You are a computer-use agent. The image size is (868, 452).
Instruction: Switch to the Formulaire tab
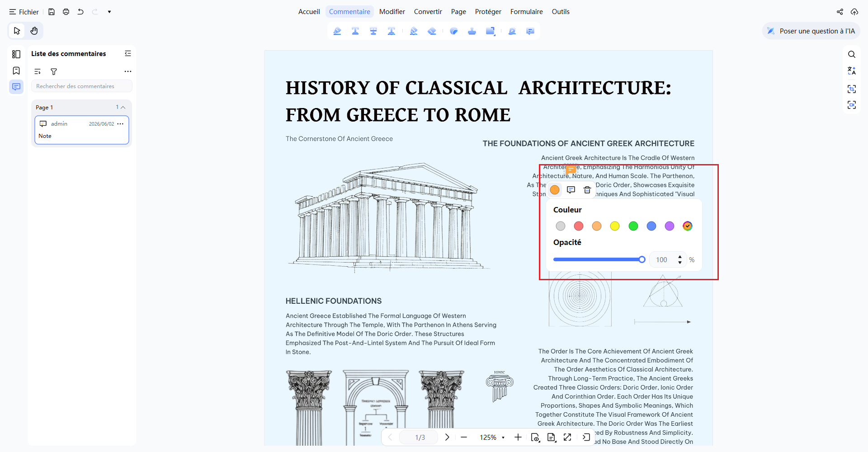tap(527, 12)
